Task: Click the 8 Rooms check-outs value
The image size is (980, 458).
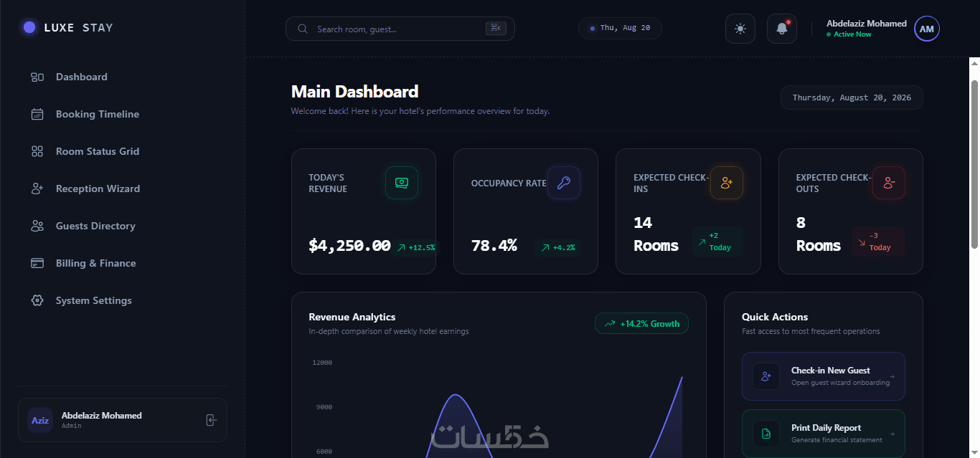Action: point(818,234)
